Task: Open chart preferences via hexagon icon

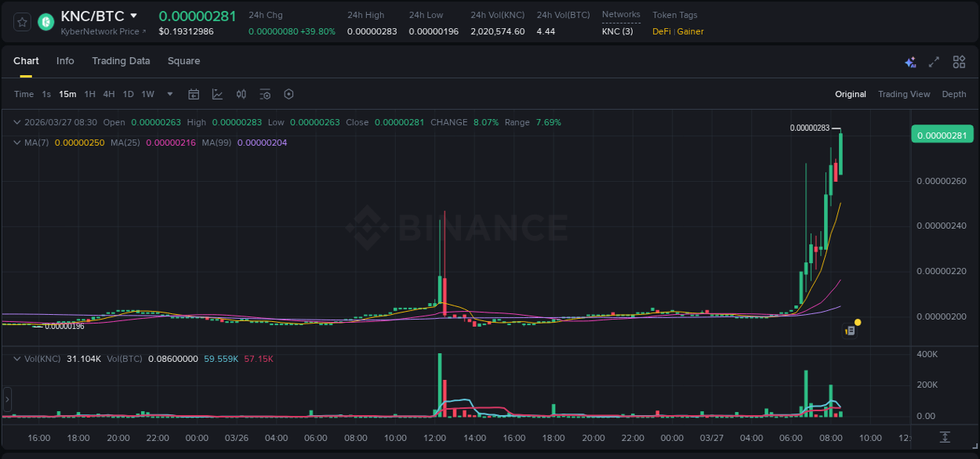Action: [x=289, y=94]
